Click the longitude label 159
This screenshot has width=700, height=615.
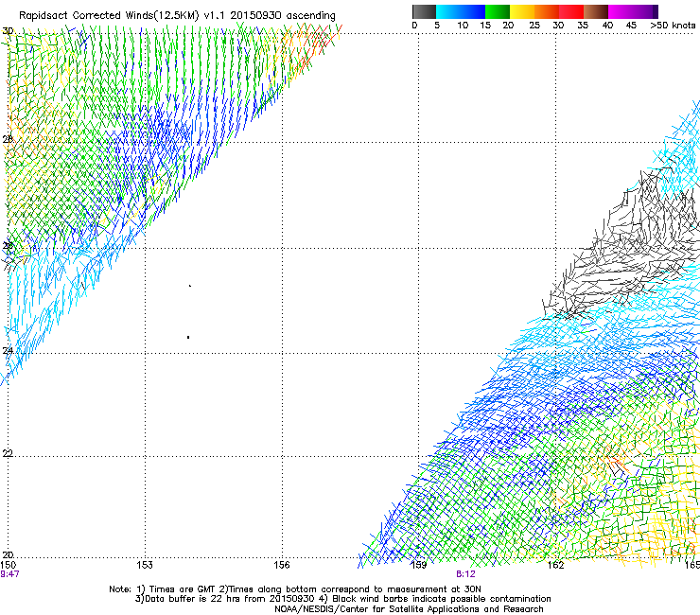418,565
